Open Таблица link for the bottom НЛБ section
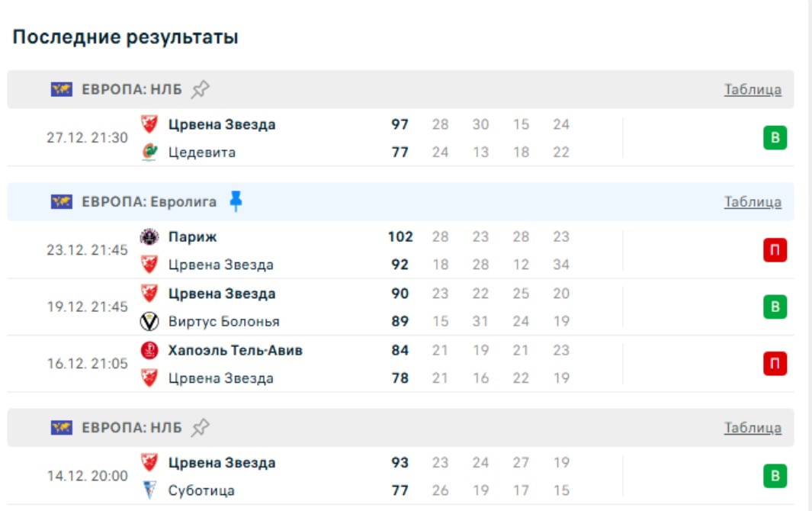This screenshot has width=812, height=511. coord(752,428)
